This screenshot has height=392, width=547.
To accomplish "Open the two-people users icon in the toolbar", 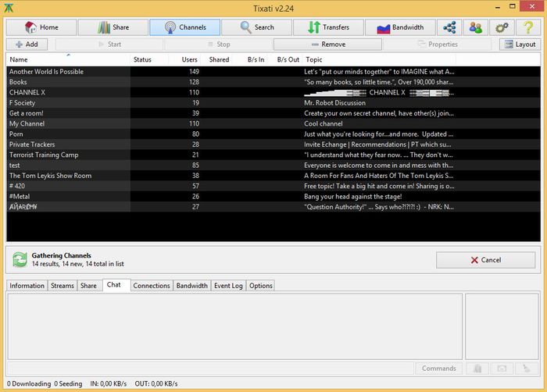I will coord(474,27).
